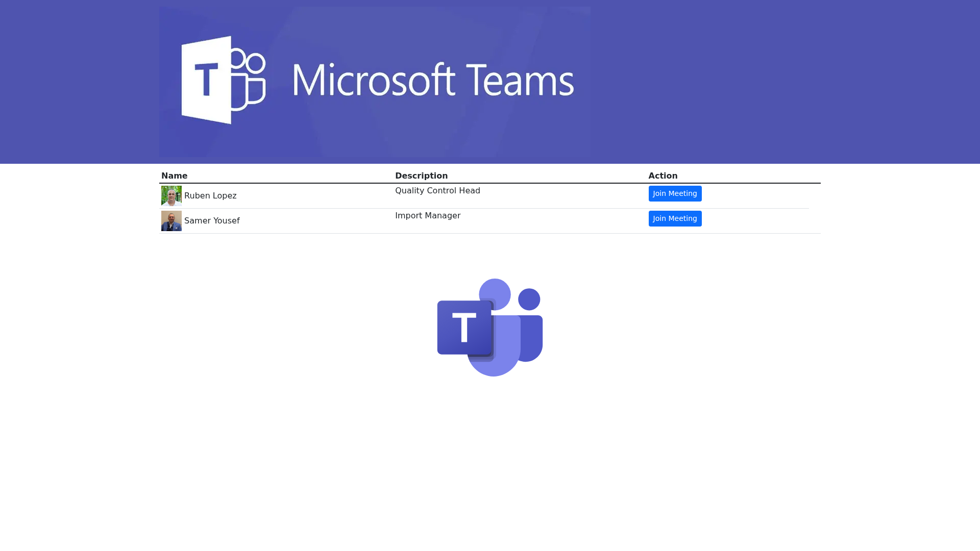980x551 pixels.
Task: Click the Microsoft Teams banner title text
Action: click(x=433, y=80)
